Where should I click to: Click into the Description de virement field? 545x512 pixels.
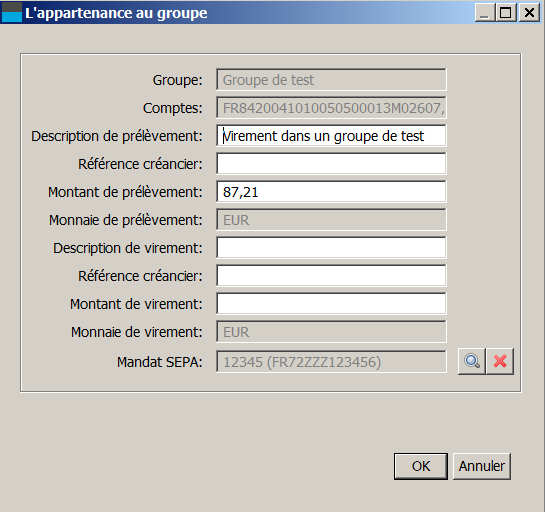(x=331, y=247)
